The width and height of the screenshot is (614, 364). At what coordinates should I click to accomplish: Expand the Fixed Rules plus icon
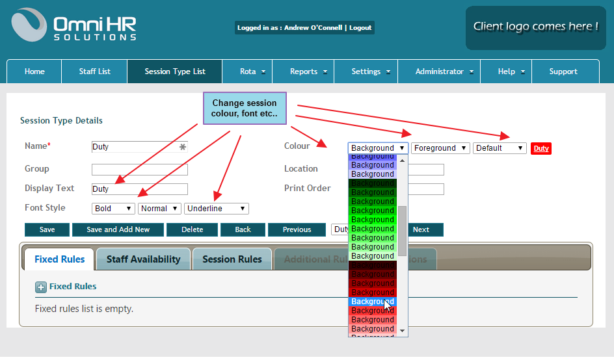point(41,287)
